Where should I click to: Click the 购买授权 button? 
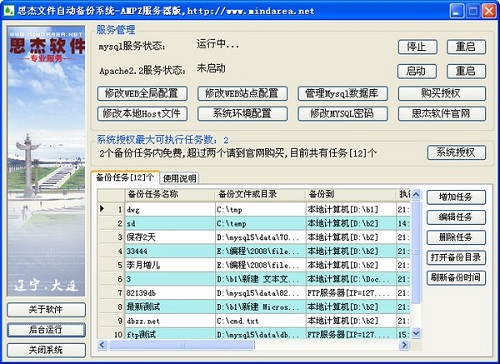(x=442, y=93)
